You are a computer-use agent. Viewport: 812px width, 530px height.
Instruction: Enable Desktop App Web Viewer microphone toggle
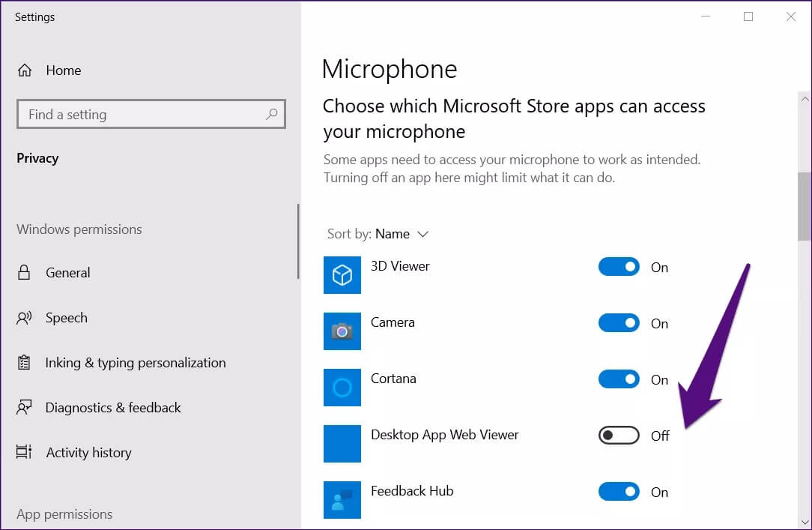[x=619, y=436]
